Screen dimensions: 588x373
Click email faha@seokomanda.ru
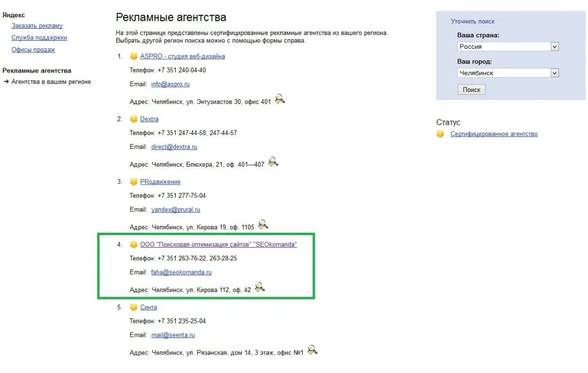[181, 272]
